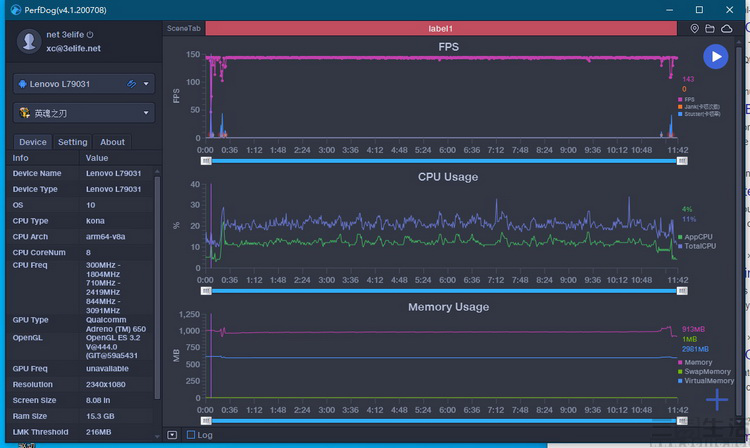Open the cloud upload icon
The height and width of the screenshot is (448, 750).
(x=727, y=29)
